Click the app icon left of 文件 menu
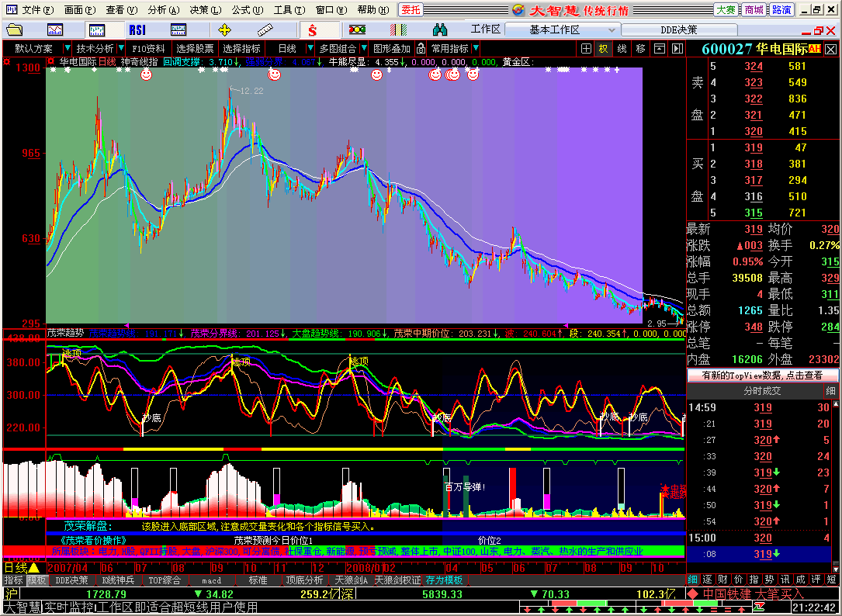Screen dimensions: 842x616 click(11, 9)
